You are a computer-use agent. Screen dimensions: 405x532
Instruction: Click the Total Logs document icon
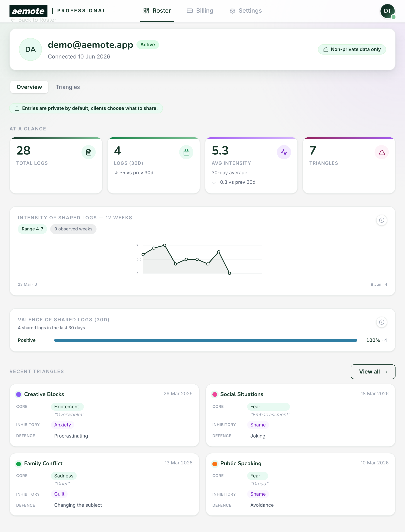click(x=89, y=152)
